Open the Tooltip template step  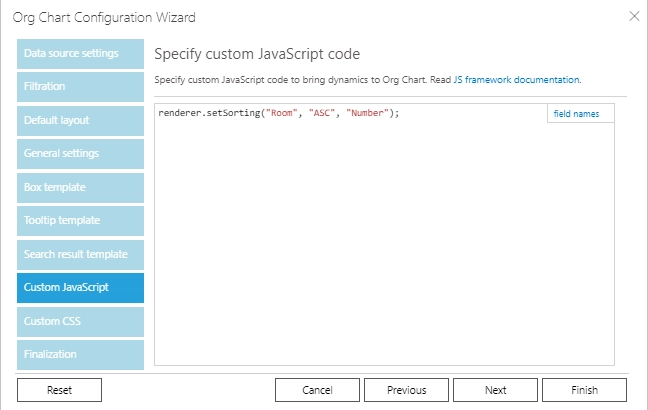[80, 221]
